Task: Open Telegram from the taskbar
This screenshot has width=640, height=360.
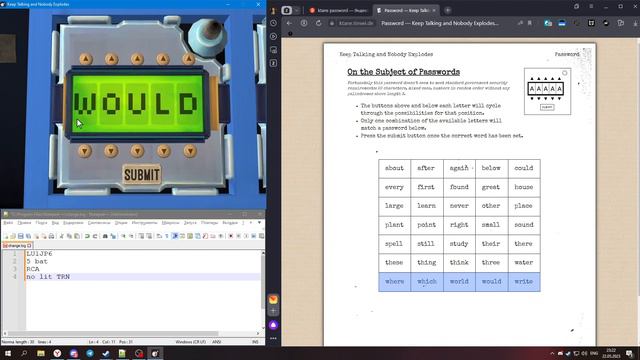Action: pyautogui.click(x=90, y=353)
